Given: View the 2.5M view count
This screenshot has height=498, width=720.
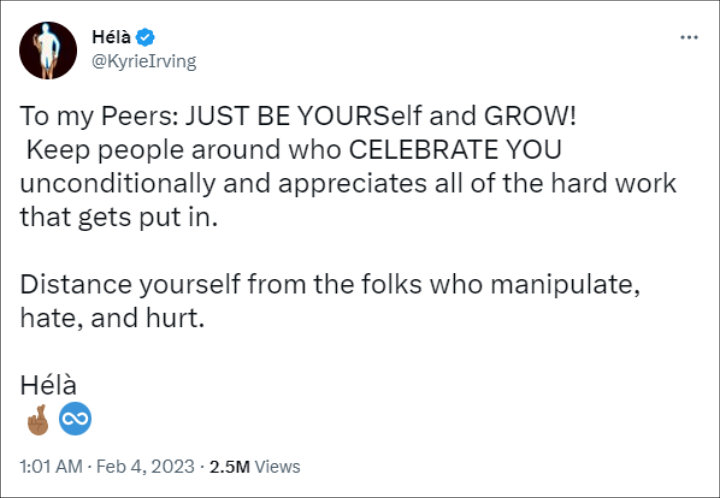Looking at the screenshot, I should click(230, 467).
